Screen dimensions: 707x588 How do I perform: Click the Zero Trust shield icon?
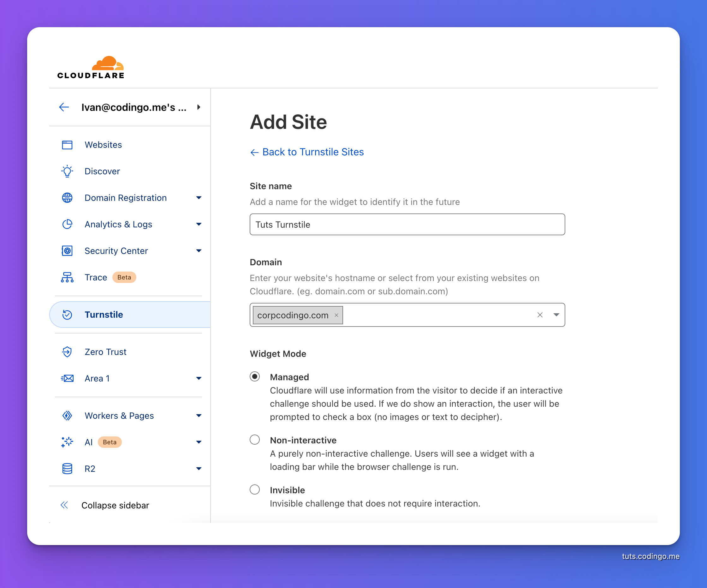[67, 351]
